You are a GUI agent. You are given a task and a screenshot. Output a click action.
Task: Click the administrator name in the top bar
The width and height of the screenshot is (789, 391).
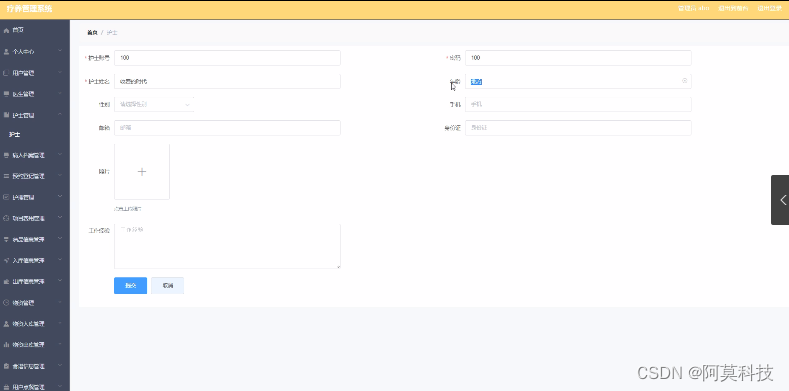click(694, 9)
